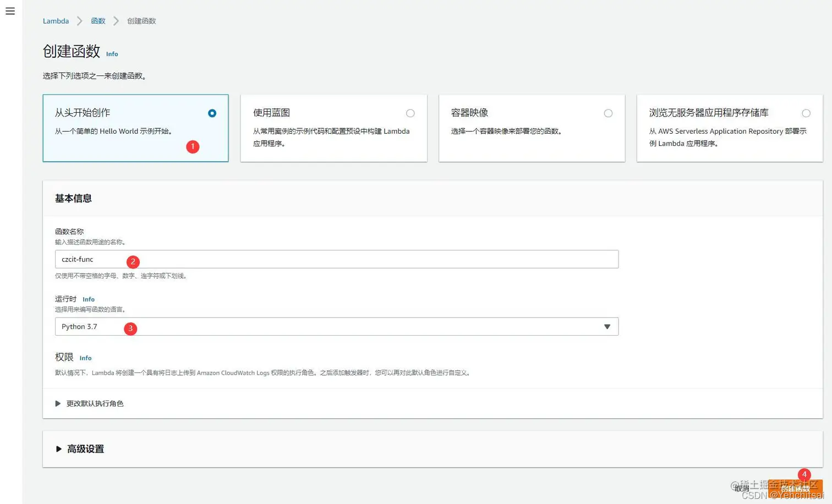Viewport: 832px width, 504px height.
Task: Open Info link beside 创建函数 title
Action: (x=112, y=54)
